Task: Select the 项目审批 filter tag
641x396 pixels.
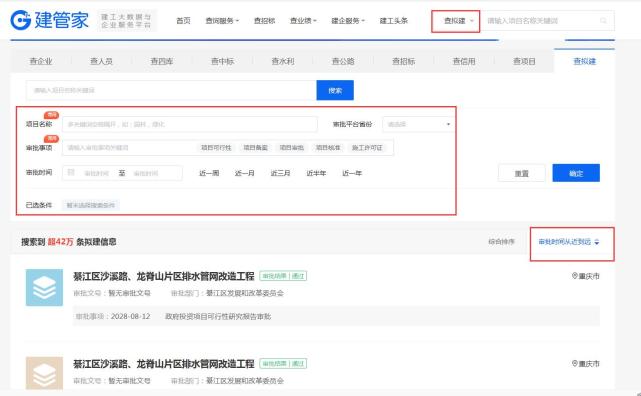Action: pyautogui.click(x=291, y=148)
